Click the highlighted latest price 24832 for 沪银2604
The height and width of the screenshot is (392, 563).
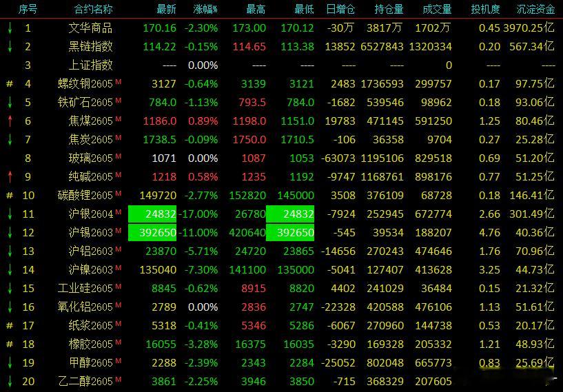152,214
